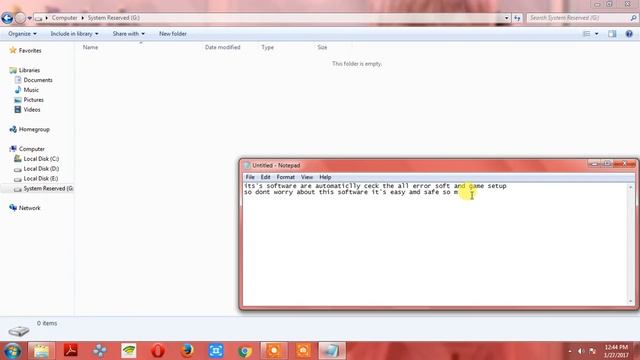Open address bar history dropdown arrow
The image size is (640, 360).
507,18
